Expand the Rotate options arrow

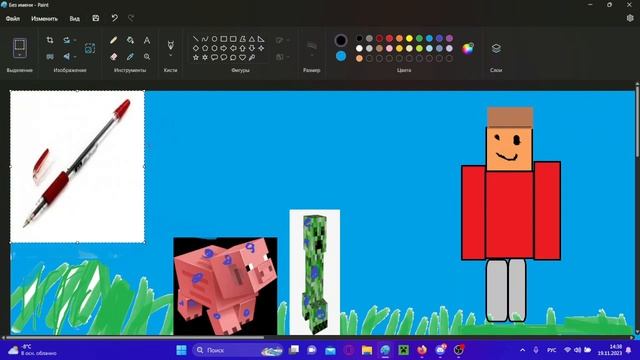[75, 40]
